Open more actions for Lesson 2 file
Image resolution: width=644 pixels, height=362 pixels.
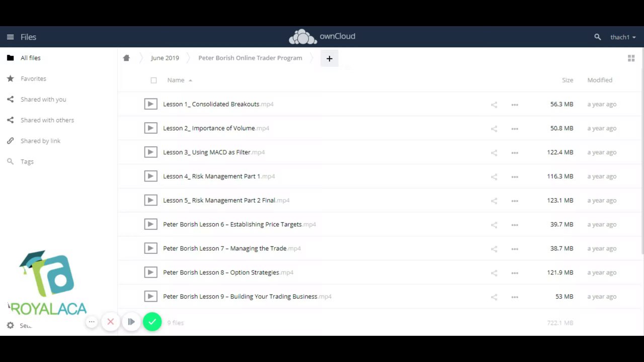(x=515, y=129)
